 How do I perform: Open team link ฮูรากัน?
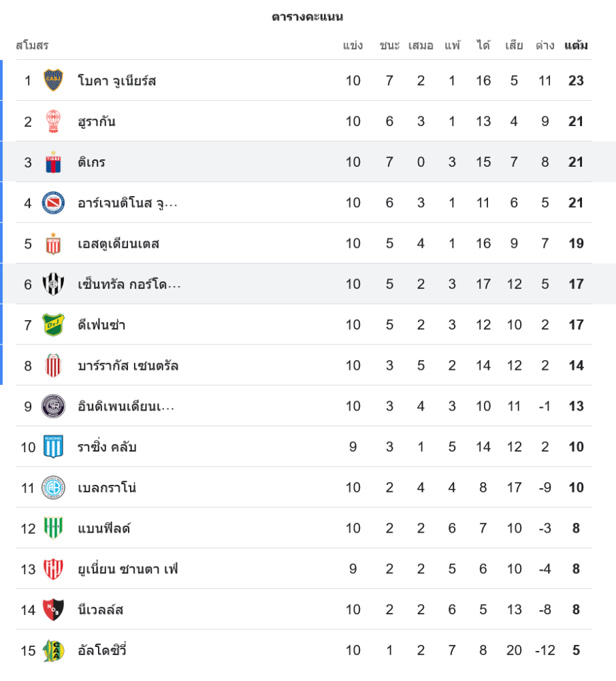[97, 122]
